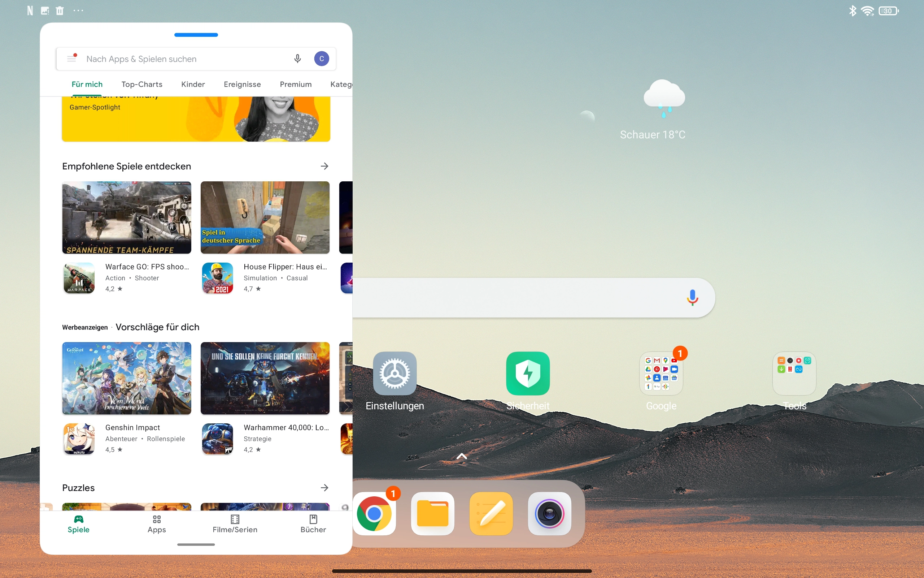Open the Warhammer 40,000 promo banner
Viewport: 924px width, 578px height.
[x=265, y=378]
